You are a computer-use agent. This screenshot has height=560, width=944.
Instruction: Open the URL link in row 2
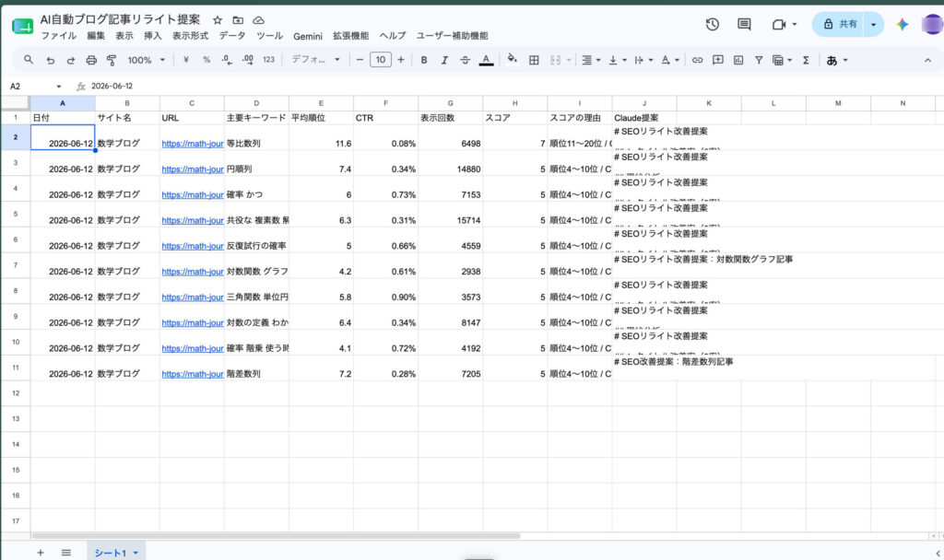coord(193,144)
